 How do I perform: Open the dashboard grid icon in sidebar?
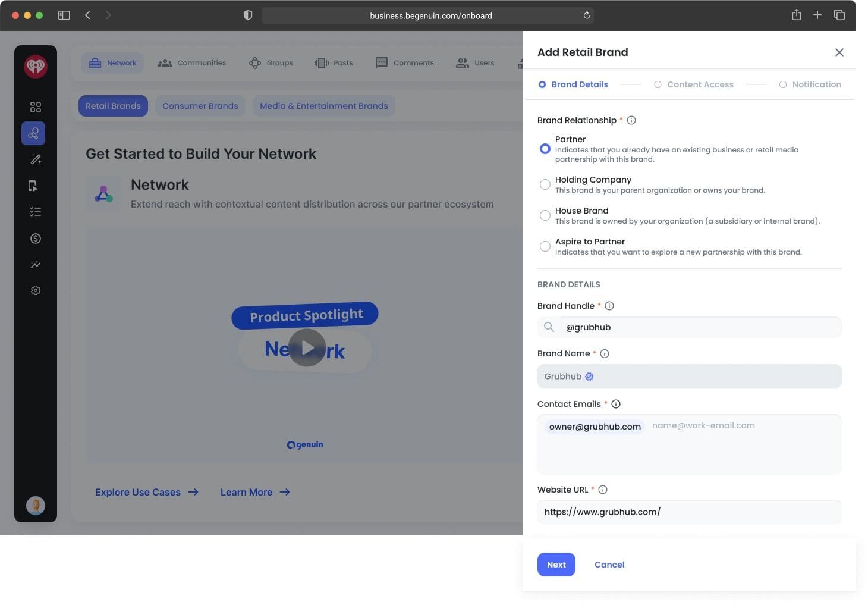(36, 107)
